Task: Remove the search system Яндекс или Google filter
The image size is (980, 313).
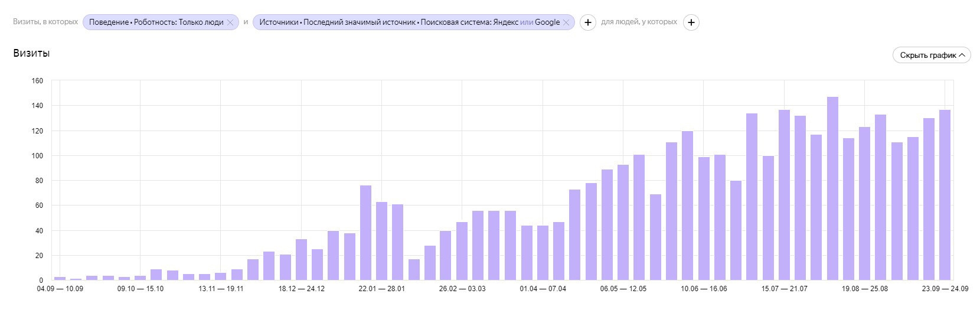Action: tap(566, 22)
